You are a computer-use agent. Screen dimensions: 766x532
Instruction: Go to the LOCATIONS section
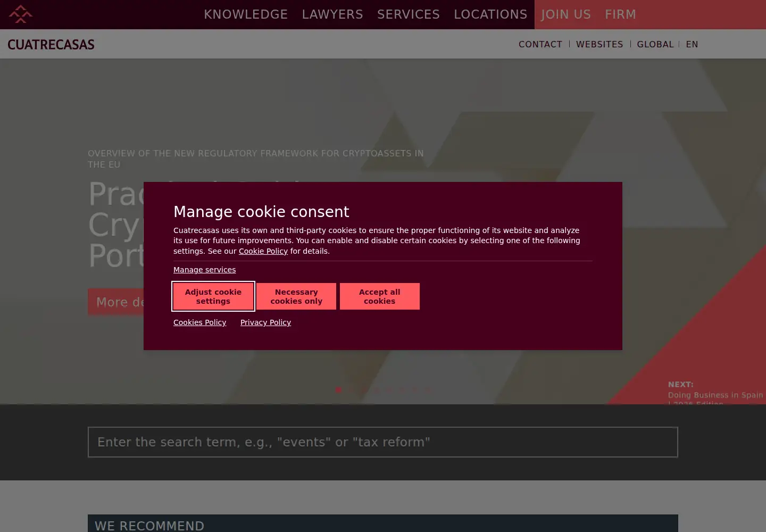point(490,14)
